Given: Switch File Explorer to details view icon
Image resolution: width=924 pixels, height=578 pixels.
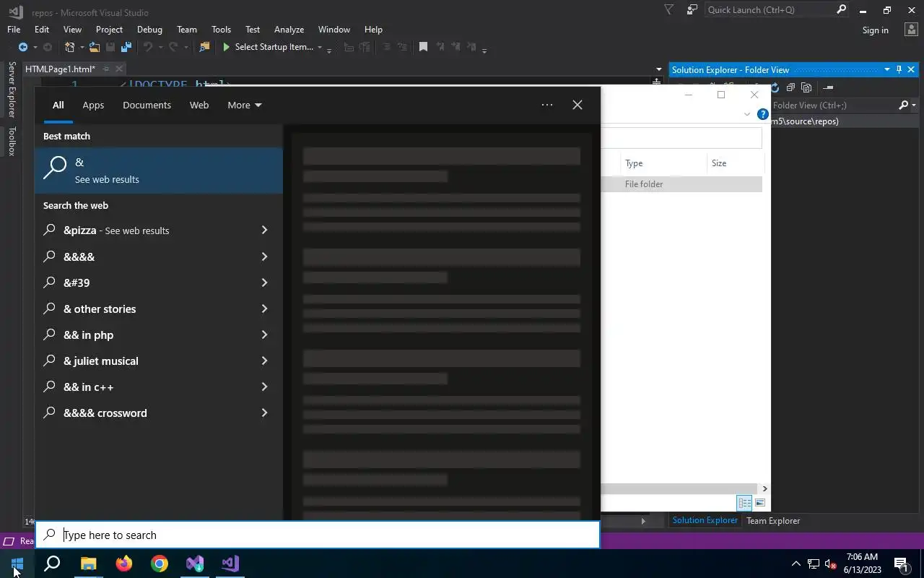Looking at the screenshot, I should tap(744, 503).
